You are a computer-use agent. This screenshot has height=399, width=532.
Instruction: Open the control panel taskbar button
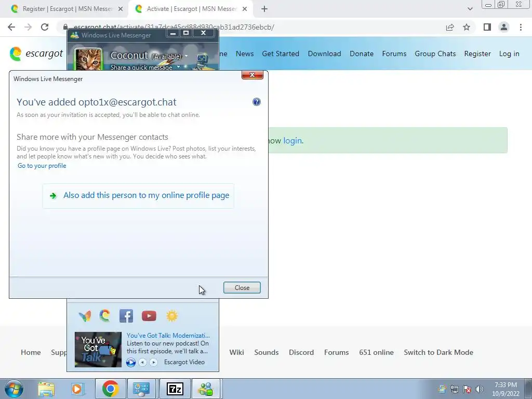pos(141,389)
